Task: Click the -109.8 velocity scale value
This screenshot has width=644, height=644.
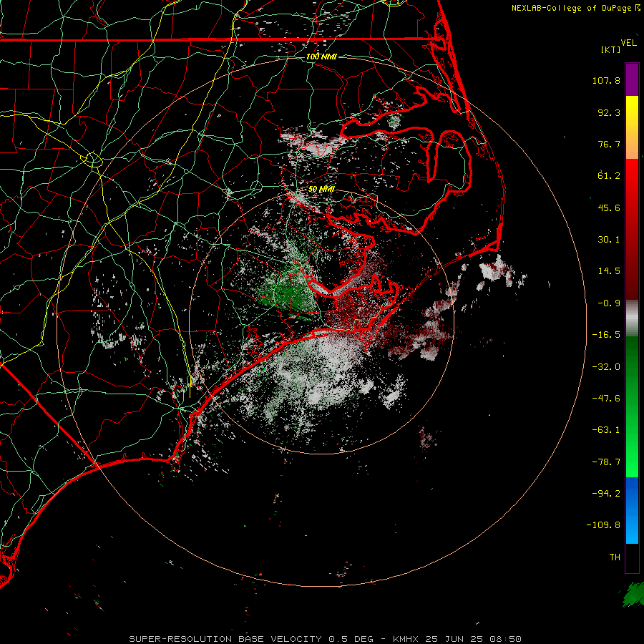Action: click(603, 525)
